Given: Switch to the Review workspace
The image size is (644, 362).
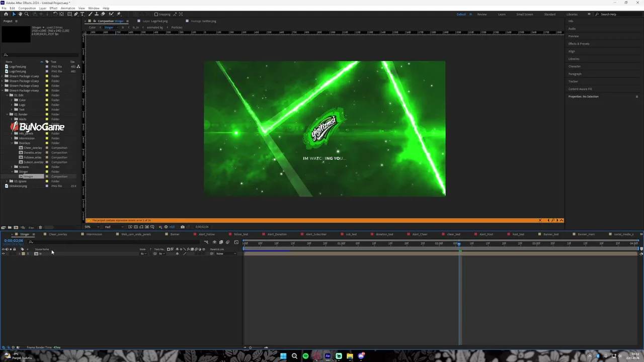Looking at the screenshot, I should 482,14.
